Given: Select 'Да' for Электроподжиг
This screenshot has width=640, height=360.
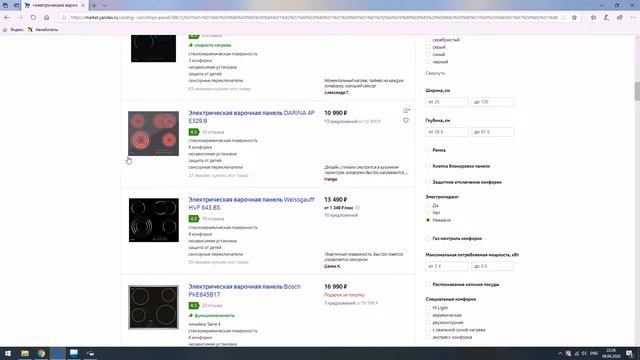Looking at the screenshot, I should click(x=428, y=205).
